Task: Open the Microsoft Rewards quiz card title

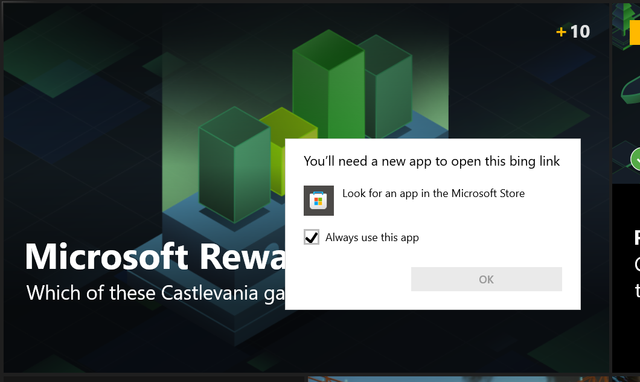Action: pos(155,257)
